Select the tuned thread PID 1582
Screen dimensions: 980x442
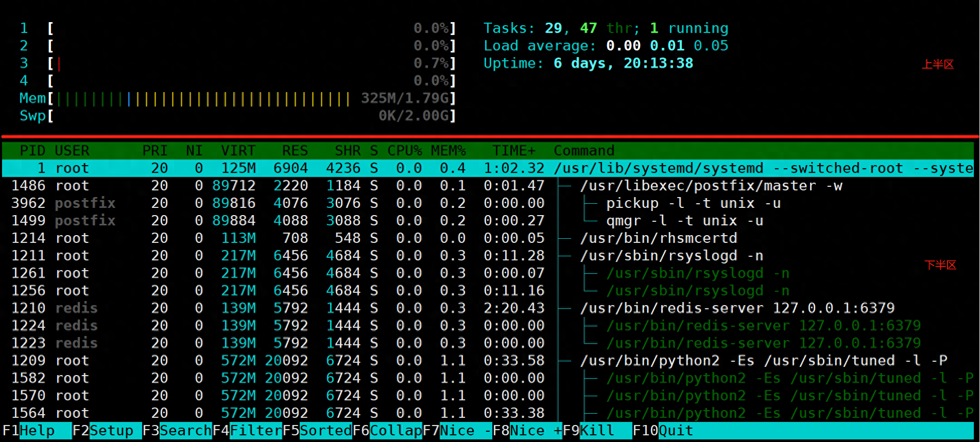[x=488, y=378]
